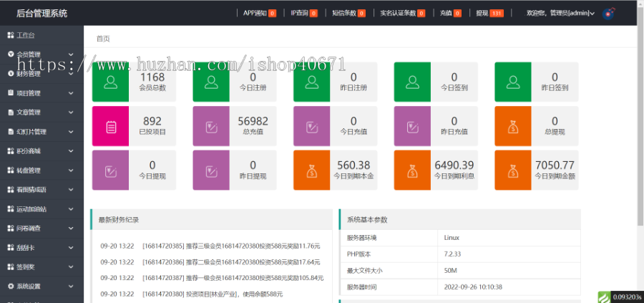This screenshot has width=644, height=303.
Task: Click the money bag icon on 今日到期金额 card
Action: (x=513, y=171)
